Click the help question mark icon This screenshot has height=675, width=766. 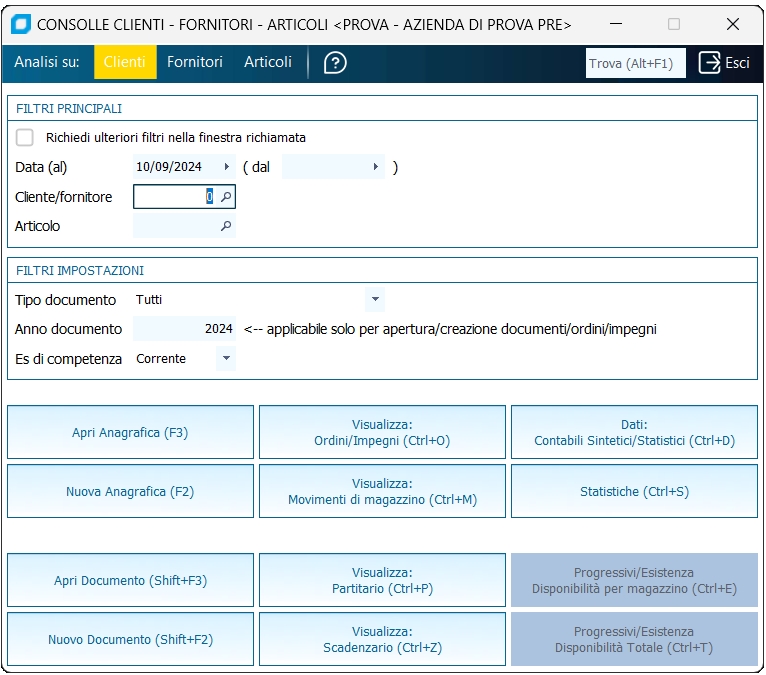(x=335, y=63)
